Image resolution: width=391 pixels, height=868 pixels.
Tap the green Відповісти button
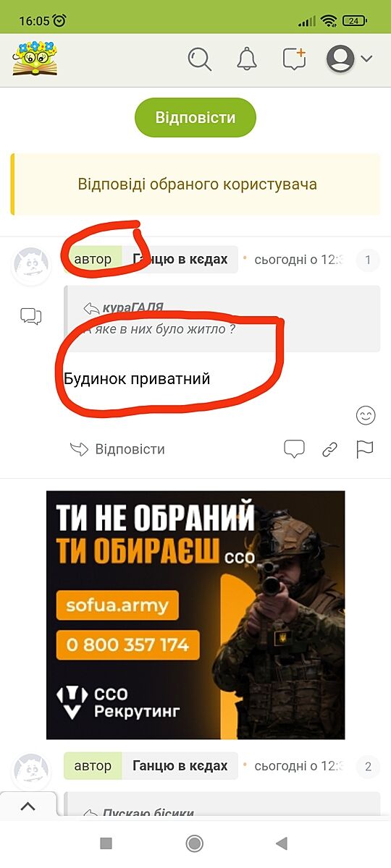pos(195,118)
